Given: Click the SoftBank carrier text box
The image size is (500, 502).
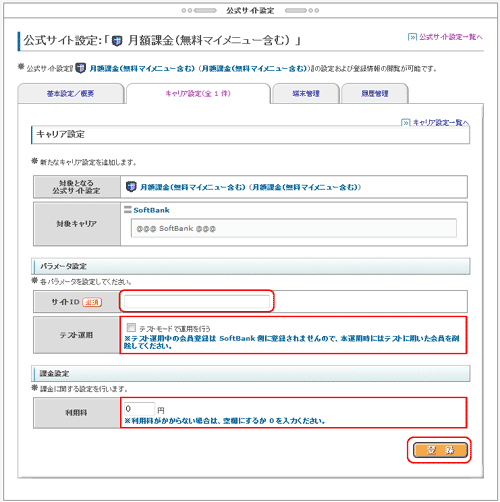Looking at the screenshot, I should [294, 228].
